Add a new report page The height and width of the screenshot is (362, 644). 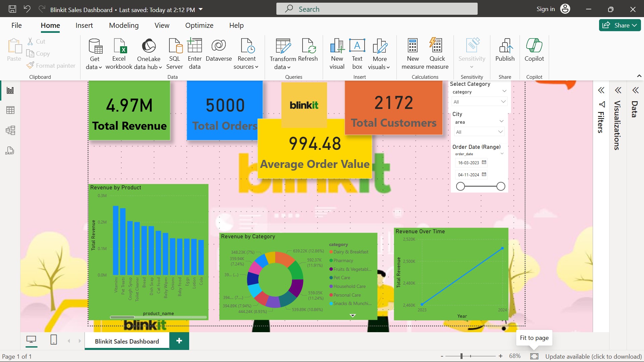[x=179, y=341]
